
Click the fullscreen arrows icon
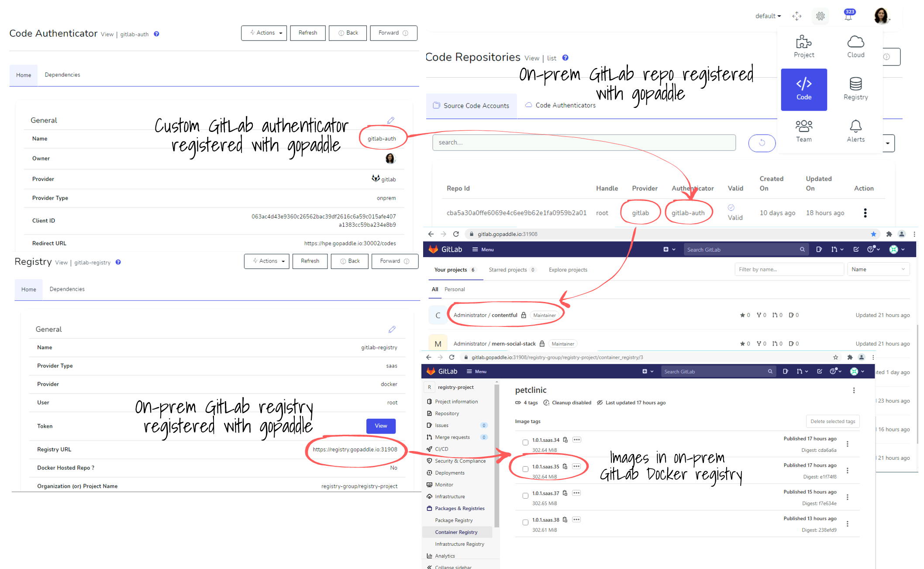(796, 16)
